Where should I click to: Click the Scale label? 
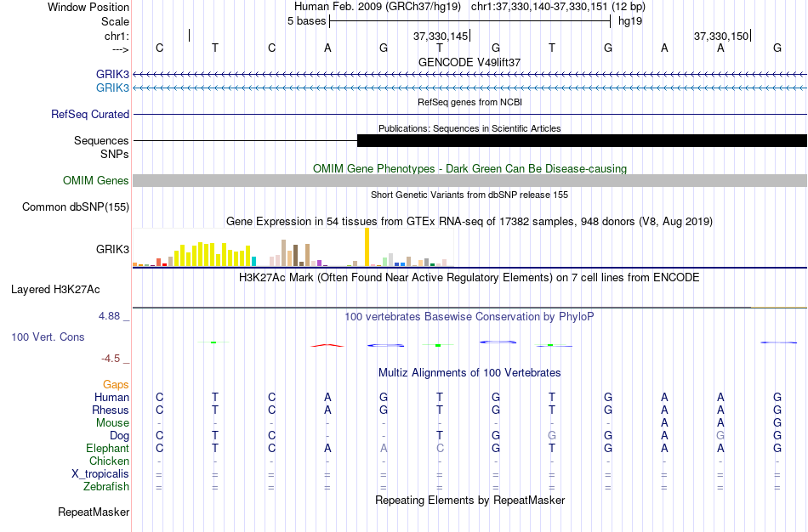pyautogui.click(x=116, y=21)
